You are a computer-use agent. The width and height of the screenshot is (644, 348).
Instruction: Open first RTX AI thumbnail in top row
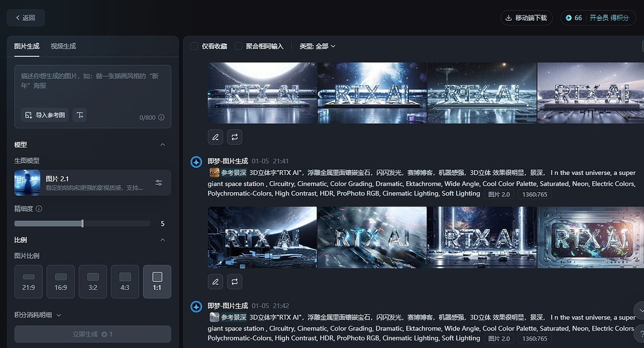point(262,93)
